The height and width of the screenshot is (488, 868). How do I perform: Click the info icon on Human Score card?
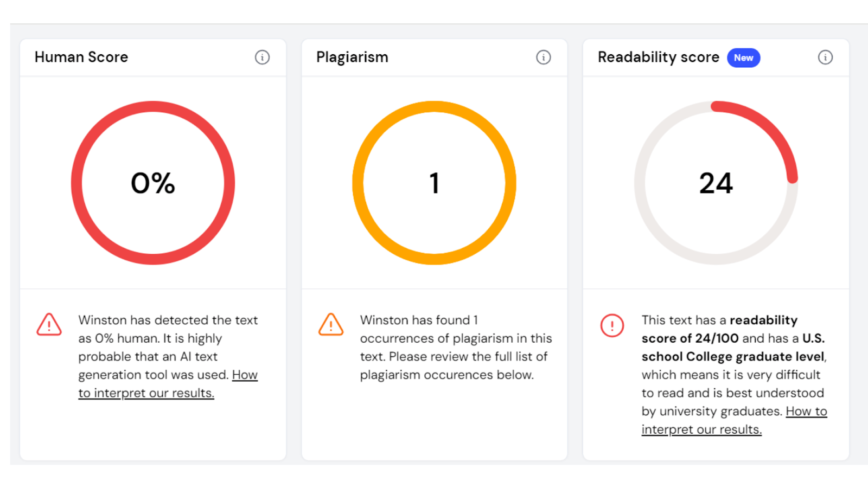pyautogui.click(x=262, y=57)
